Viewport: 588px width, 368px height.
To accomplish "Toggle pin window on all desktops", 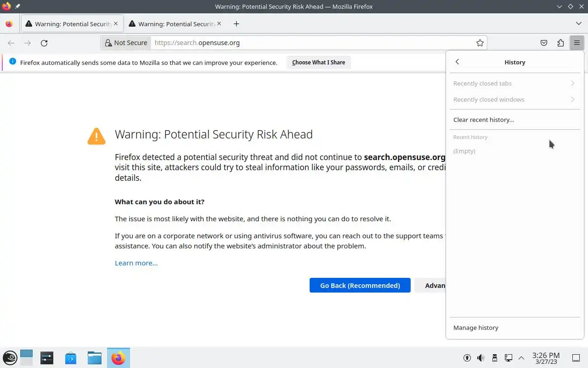I will [17, 6].
